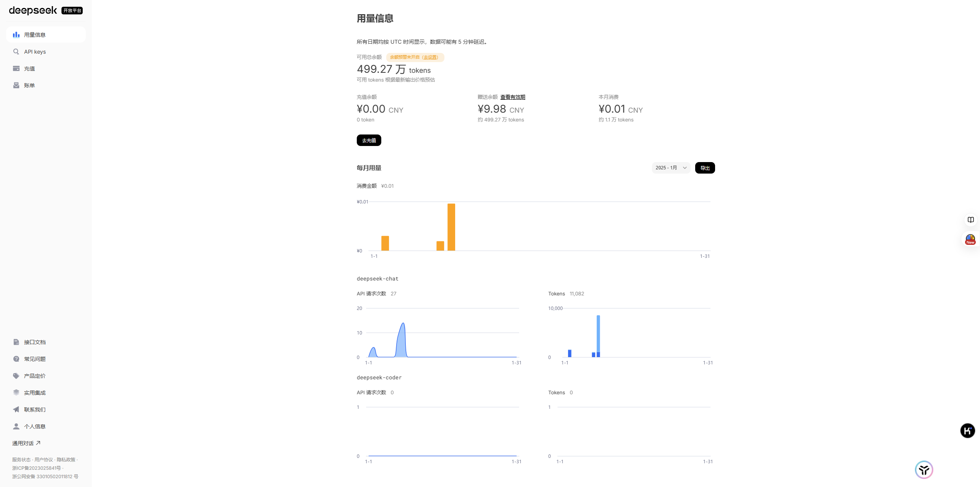Click the top-up card icon
The image size is (980, 487).
[16, 69]
